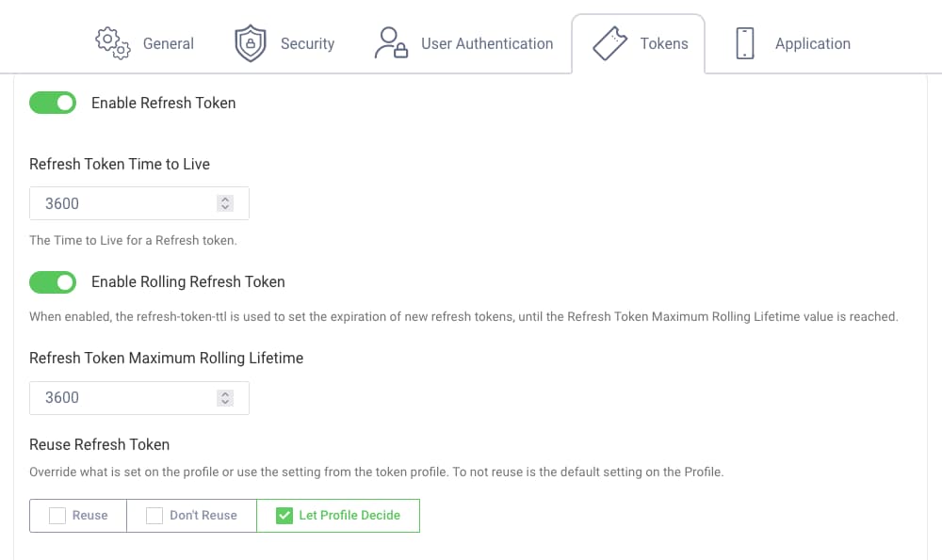Decrement Refresh Token Time to Live value

pyautogui.click(x=224, y=208)
